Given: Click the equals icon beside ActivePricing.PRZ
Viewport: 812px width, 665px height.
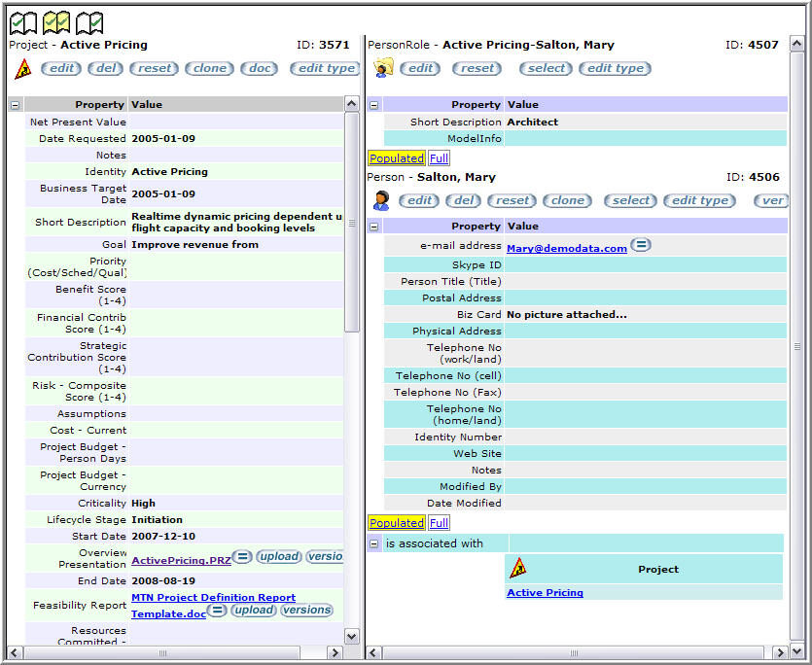Looking at the screenshot, I should 242,556.
